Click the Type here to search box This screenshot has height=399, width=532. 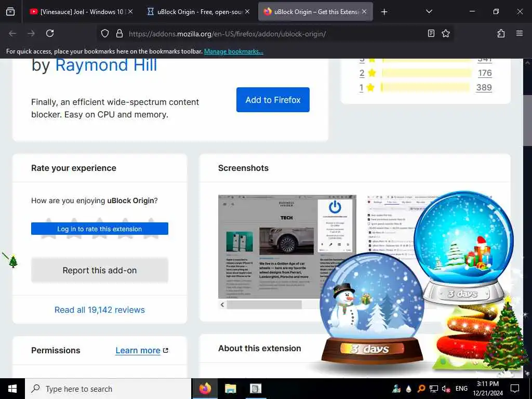108,389
